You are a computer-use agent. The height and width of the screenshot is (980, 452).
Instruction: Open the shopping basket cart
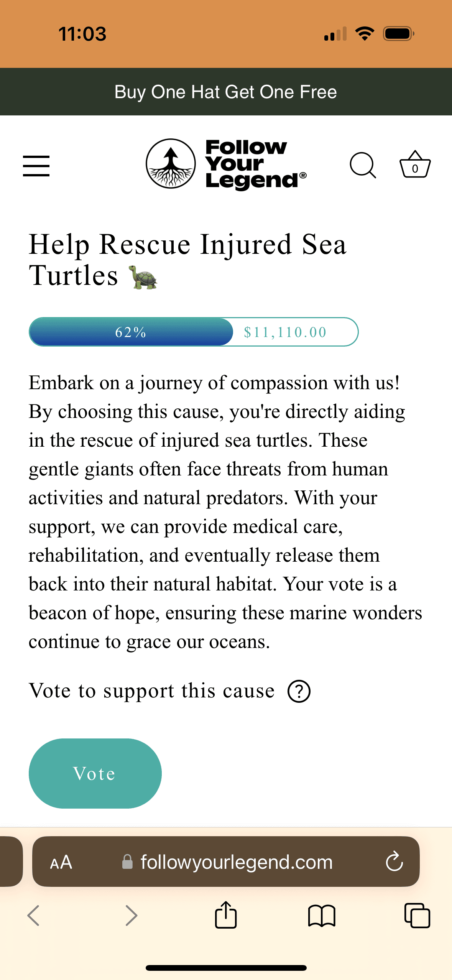tap(415, 165)
